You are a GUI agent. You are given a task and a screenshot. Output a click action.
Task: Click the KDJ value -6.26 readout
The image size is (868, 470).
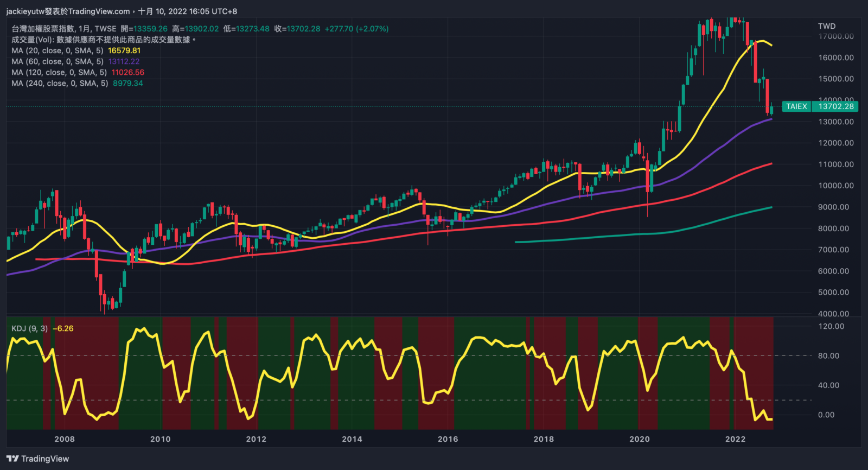(x=63, y=328)
